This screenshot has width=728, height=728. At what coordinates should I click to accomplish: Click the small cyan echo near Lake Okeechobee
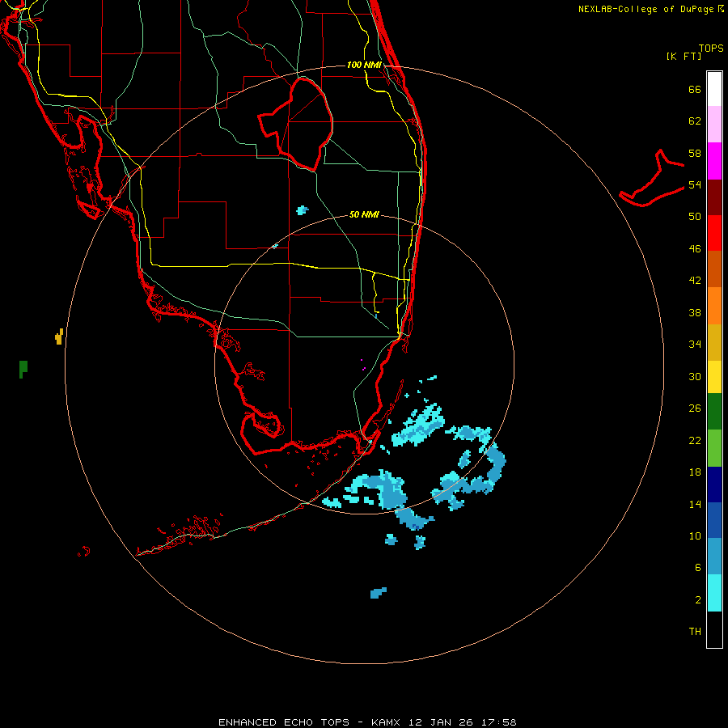[303, 210]
